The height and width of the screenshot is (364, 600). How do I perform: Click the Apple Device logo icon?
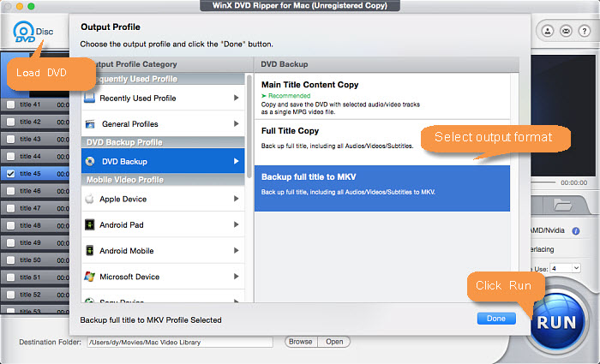point(89,199)
